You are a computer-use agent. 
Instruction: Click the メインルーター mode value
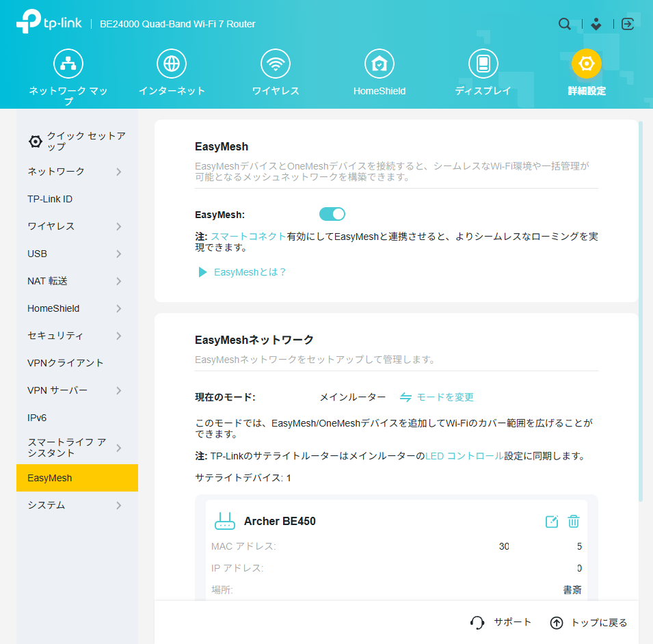pyautogui.click(x=353, y=397)
